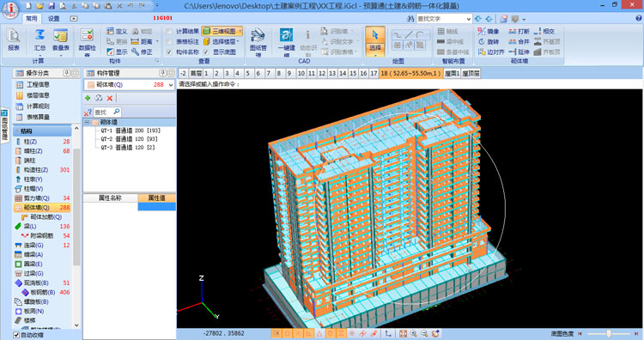This screenshot has width=644, height=340.
Task: Click the 底图色度 brightness slider handle
Action: (609, 334)
